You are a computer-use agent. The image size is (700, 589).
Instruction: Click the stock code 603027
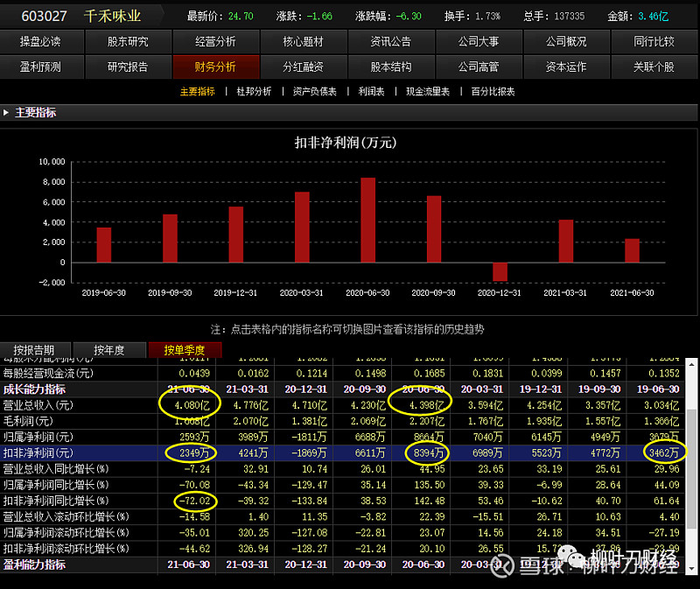[x=44, y=16]
